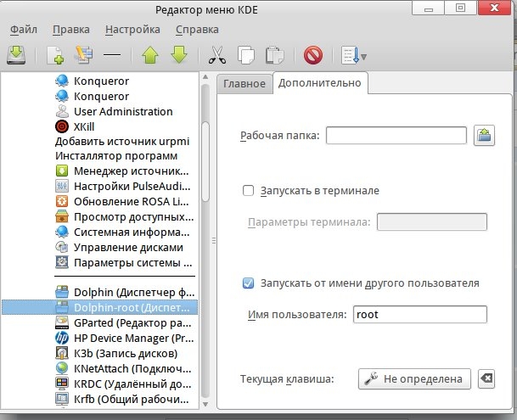Select Системная информа... entry

(x=122, y=232)
